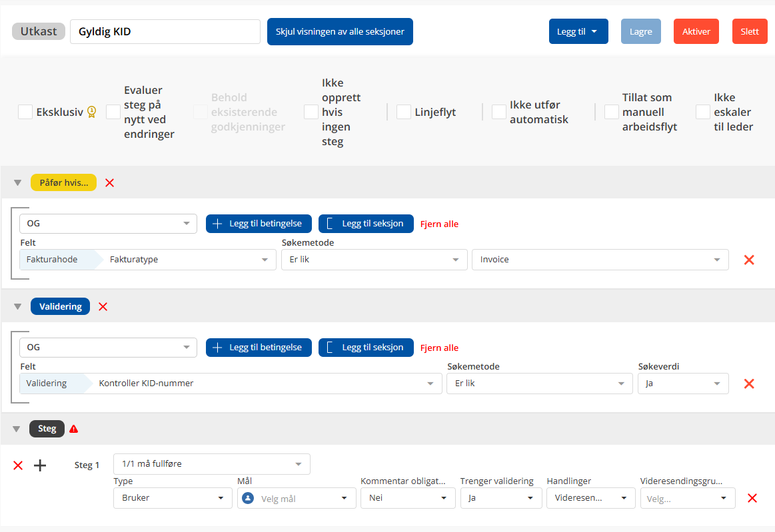Image resolution: width=775 pixels, height=532 pixels.
Task: Click the award badge icon next to Eksklusiv
Action: [91, 112]
